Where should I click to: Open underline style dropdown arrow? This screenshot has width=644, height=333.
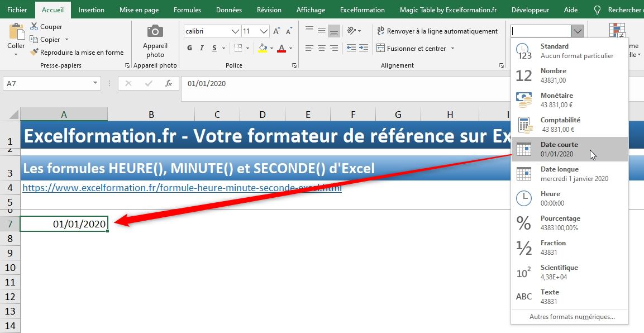(x=224, y=49)
